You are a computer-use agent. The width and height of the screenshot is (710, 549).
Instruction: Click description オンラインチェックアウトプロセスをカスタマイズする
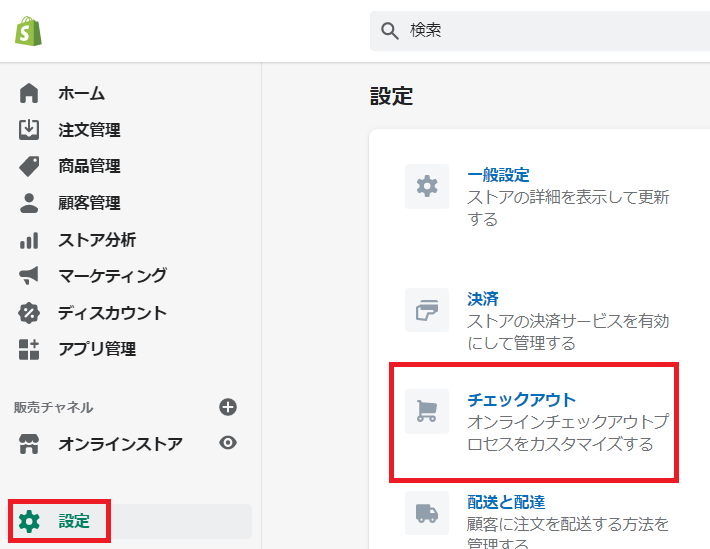tap(568, 433)
